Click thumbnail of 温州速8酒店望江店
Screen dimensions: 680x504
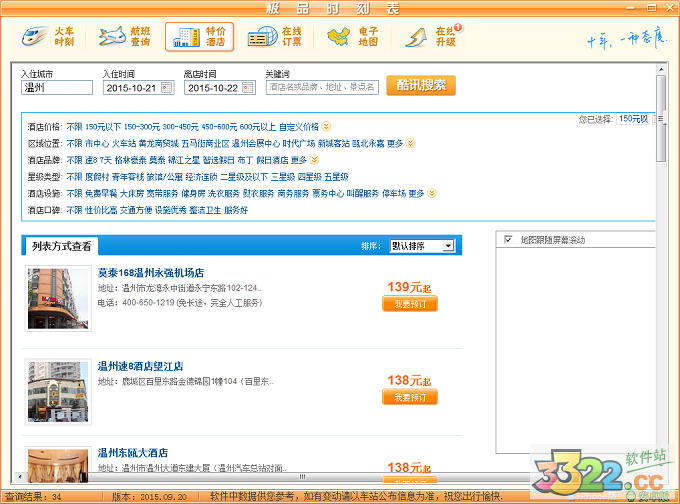click(58, 392)
